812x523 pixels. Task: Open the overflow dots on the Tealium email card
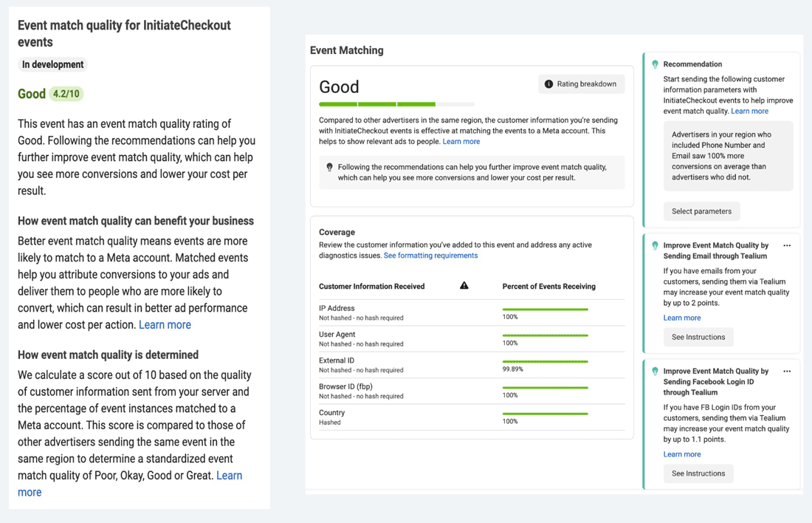(x=787, y=245)
